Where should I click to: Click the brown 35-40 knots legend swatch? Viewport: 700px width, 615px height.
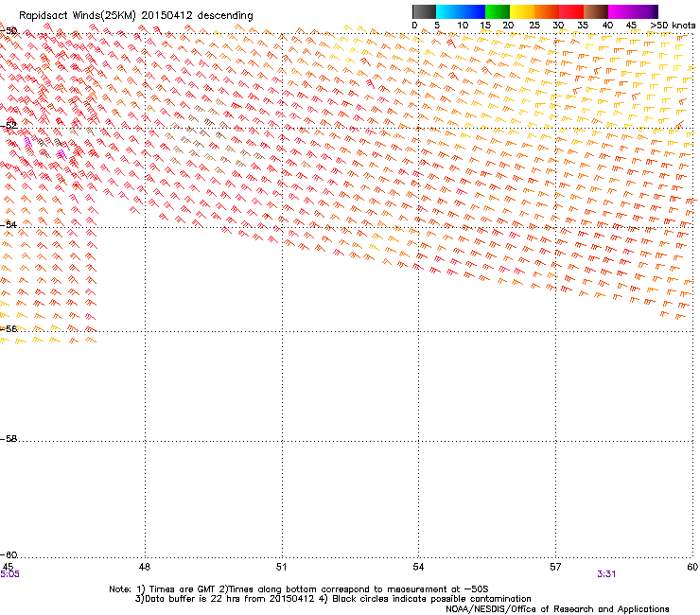coord(596,11)
